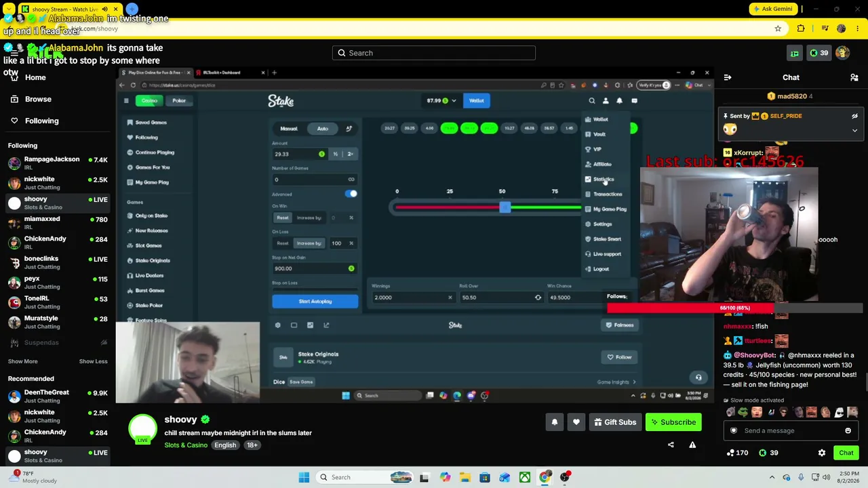Bookmark page with star icon

[x=778, y=28]
